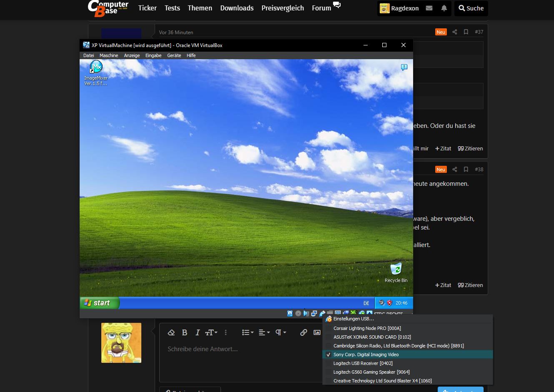Click the Suche search button
The height and width of the screenshot is (392, 554).
471,8
